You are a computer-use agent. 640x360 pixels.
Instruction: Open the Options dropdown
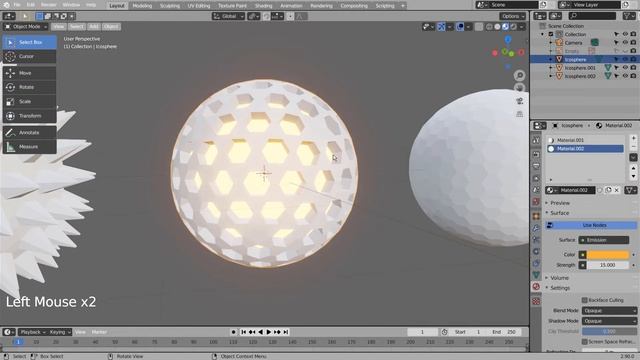(513, 16)
